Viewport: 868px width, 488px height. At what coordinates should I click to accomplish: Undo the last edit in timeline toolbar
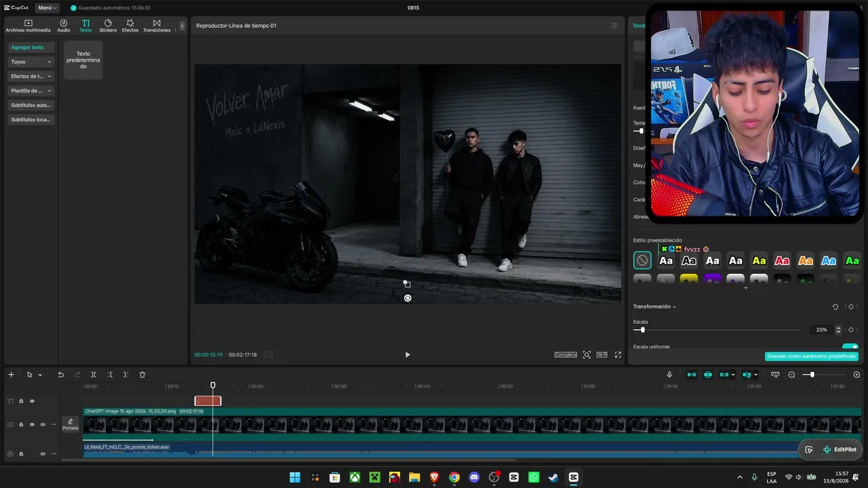tap(60, 375)
